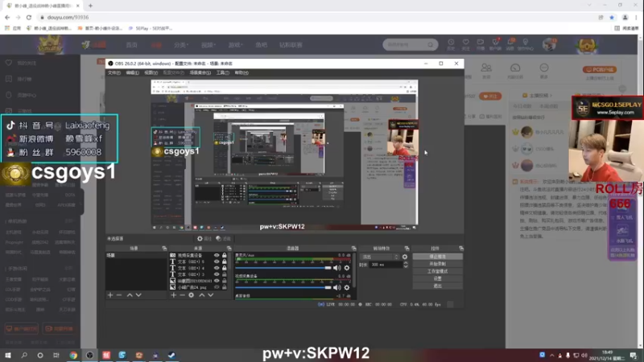Screen dimensions: 644x362
Task: Add a new source with plus icon
Action: (x=173, y=295)
